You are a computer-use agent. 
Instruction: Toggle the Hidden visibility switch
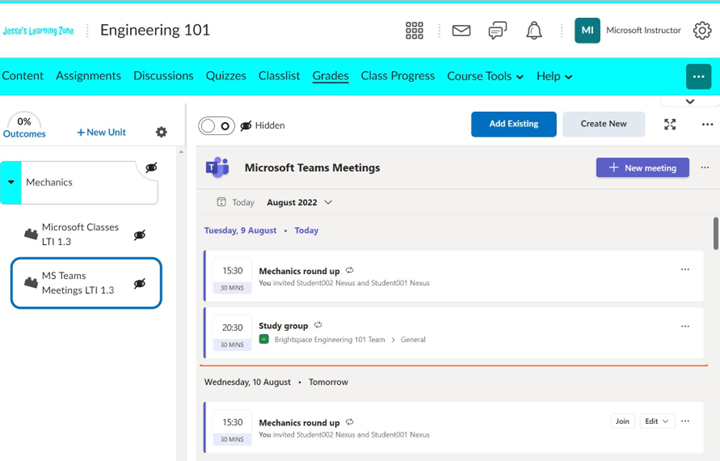pyautogui.click(x=216, y=125)
